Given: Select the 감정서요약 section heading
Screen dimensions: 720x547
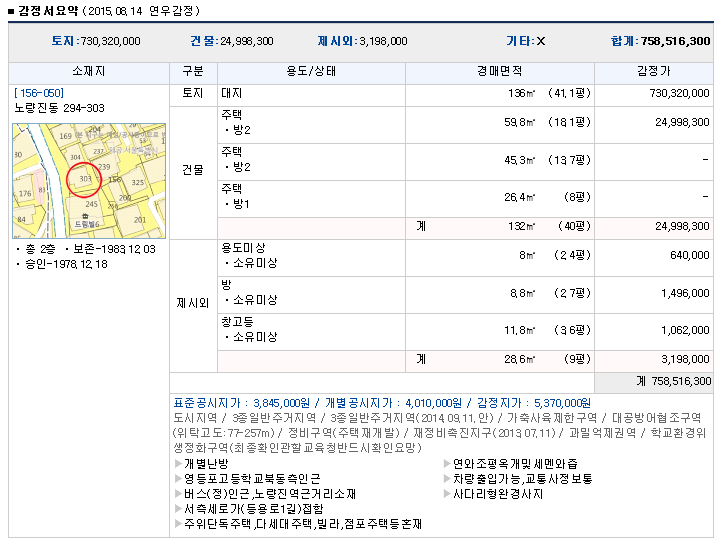Looking at the screenshot, I should 48,11.
